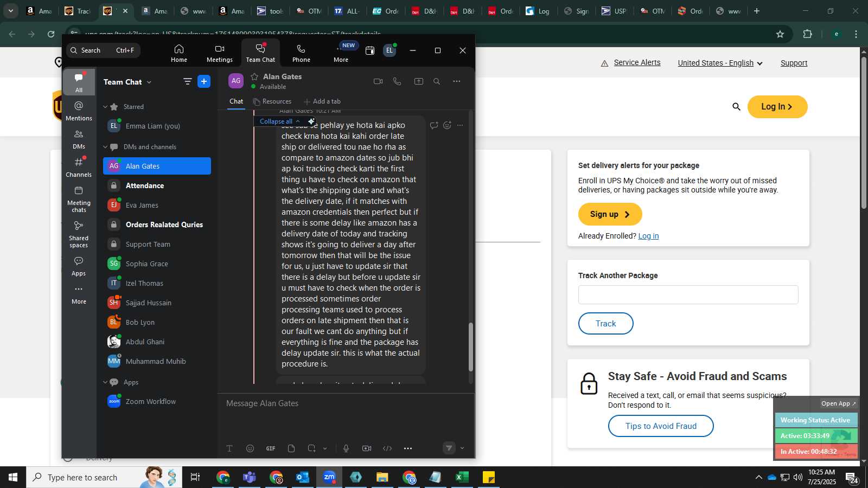Open Excel from the Windows taskbar
This screenshot has height=488, width=868.
(462, 477)
